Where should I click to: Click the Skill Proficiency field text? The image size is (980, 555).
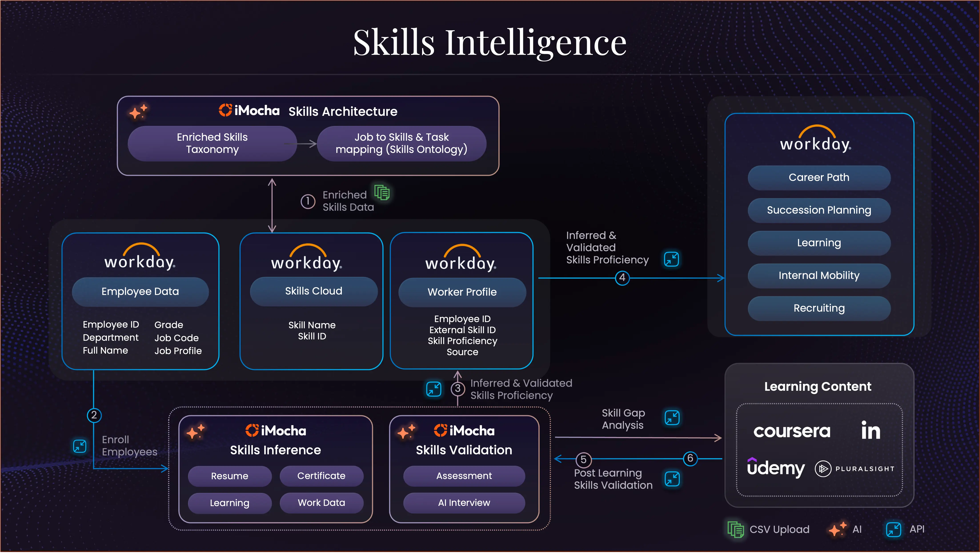462,342
